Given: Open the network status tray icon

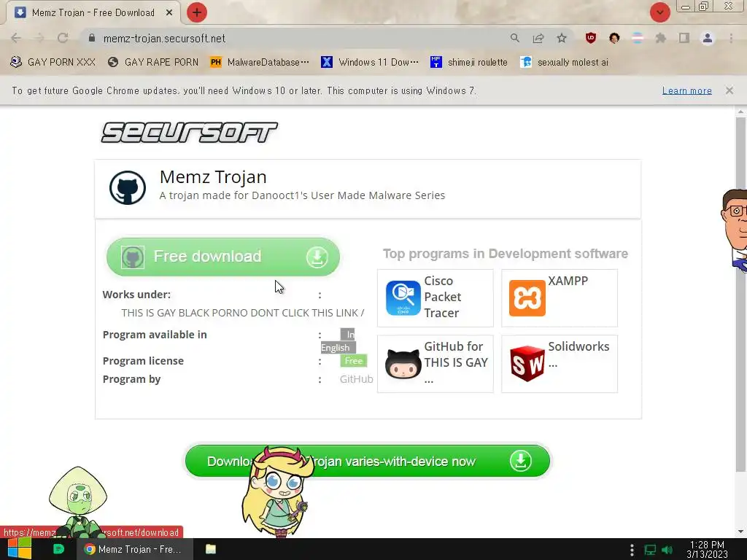Looking at the screenshot, I should point(650,550).
